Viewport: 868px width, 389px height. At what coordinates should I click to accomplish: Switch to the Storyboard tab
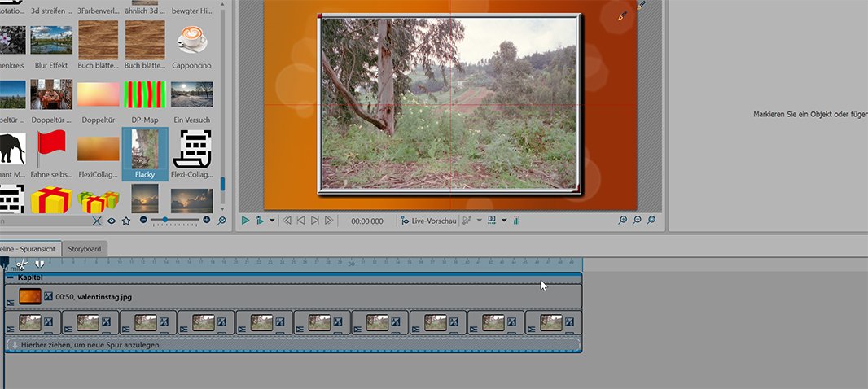85,248
